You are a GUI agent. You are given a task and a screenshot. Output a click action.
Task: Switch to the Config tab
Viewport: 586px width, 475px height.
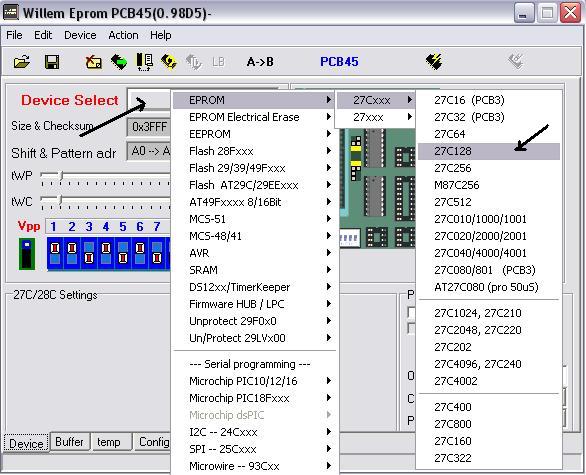point(153,442)
